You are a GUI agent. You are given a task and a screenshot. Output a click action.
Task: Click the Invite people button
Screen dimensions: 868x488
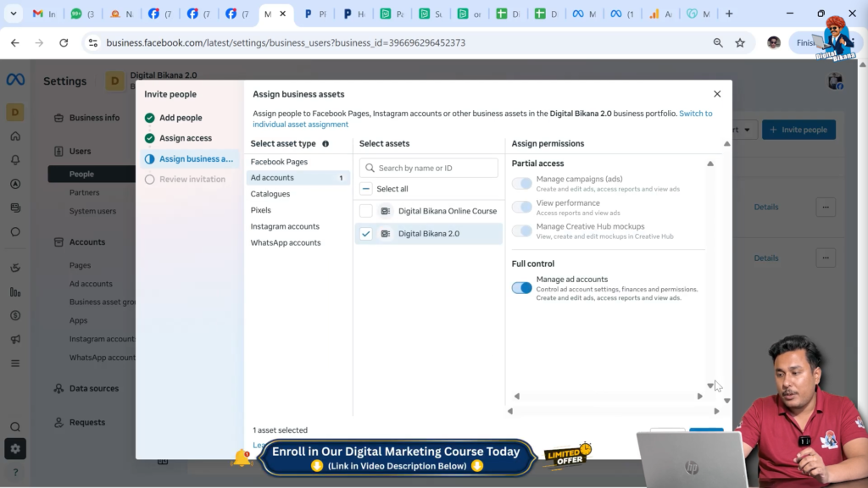(x=798, y=130)
